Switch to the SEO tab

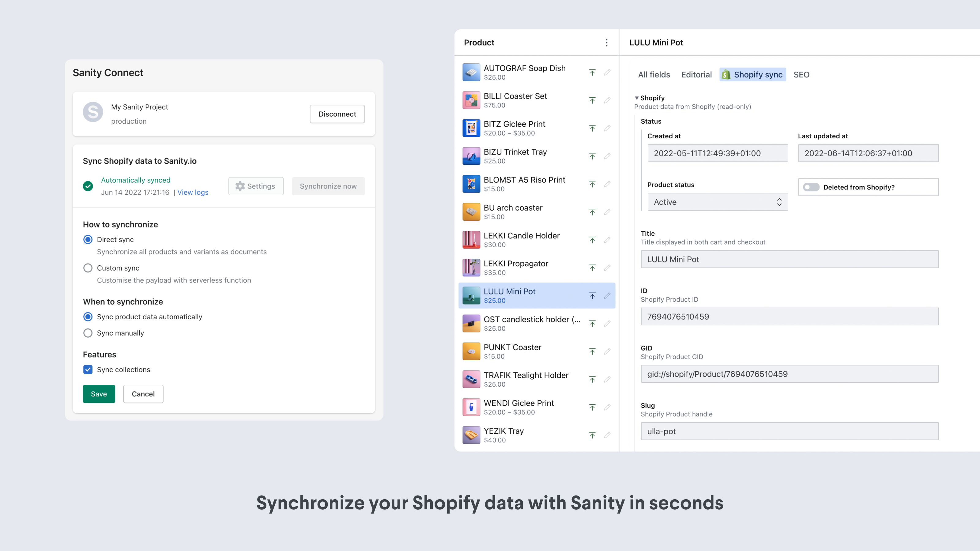point(801,75)
